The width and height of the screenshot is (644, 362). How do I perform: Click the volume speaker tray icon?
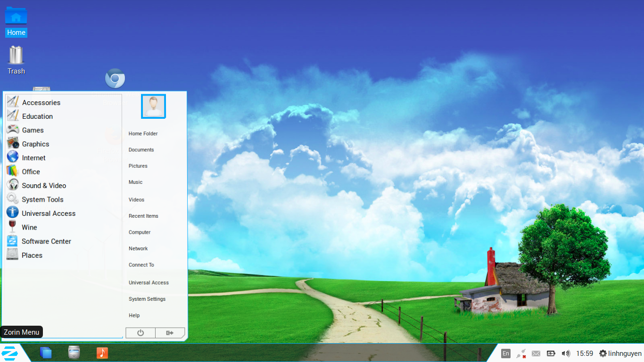[566, 354]
